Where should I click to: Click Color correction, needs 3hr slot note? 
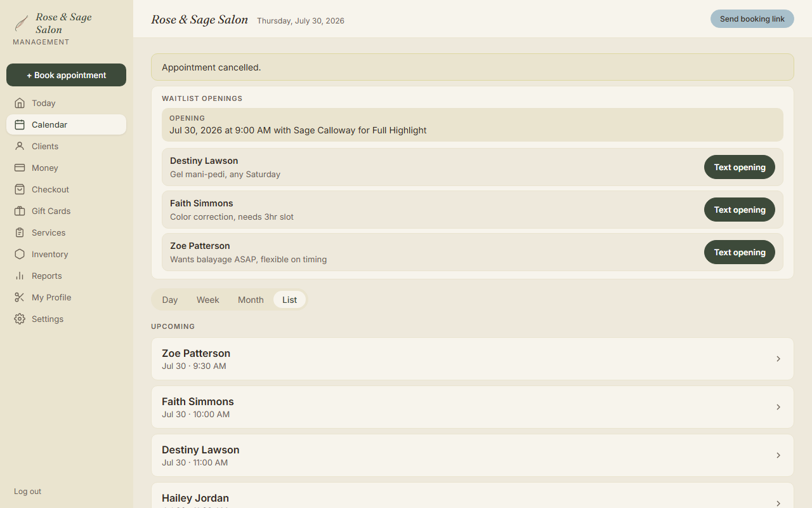tap(232, 217)
